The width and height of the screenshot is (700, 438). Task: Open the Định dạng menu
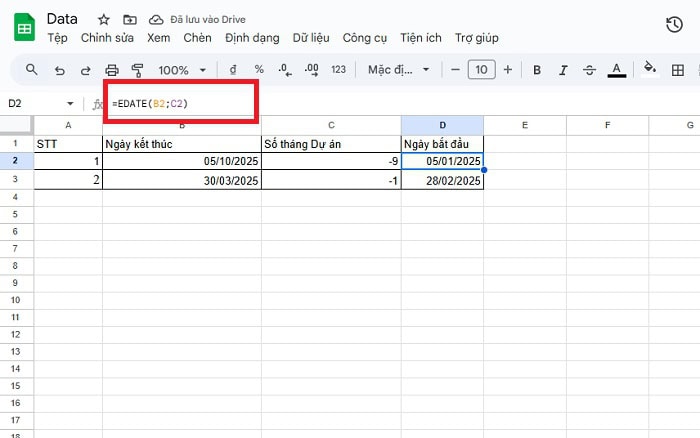252,38
